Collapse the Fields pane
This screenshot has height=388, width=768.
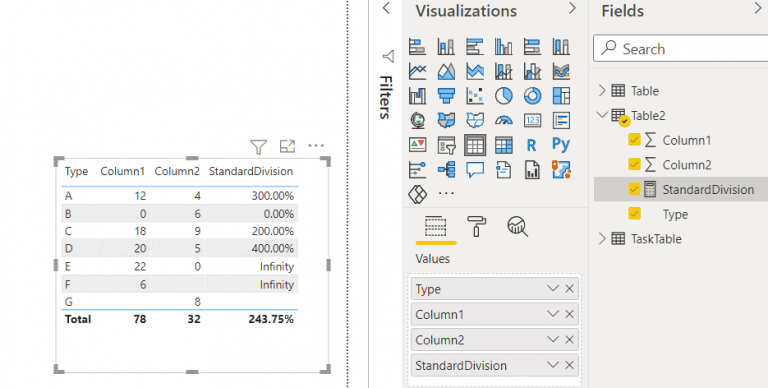758,8
